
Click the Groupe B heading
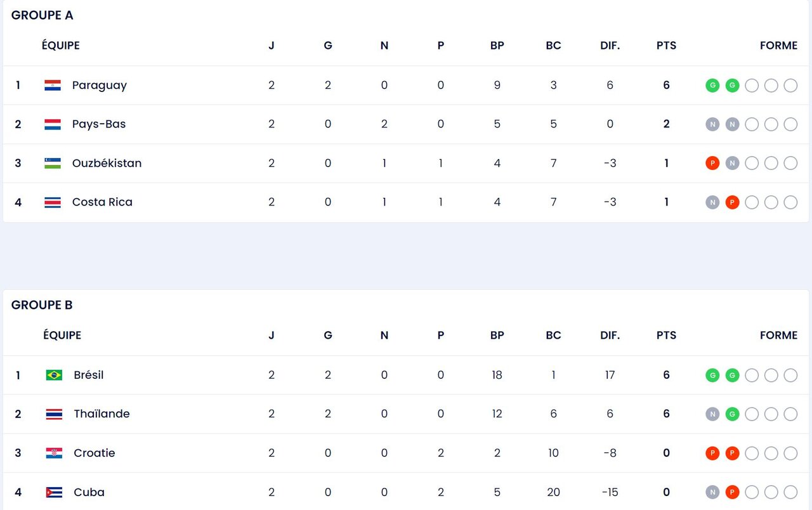click(x=42, y=305)
